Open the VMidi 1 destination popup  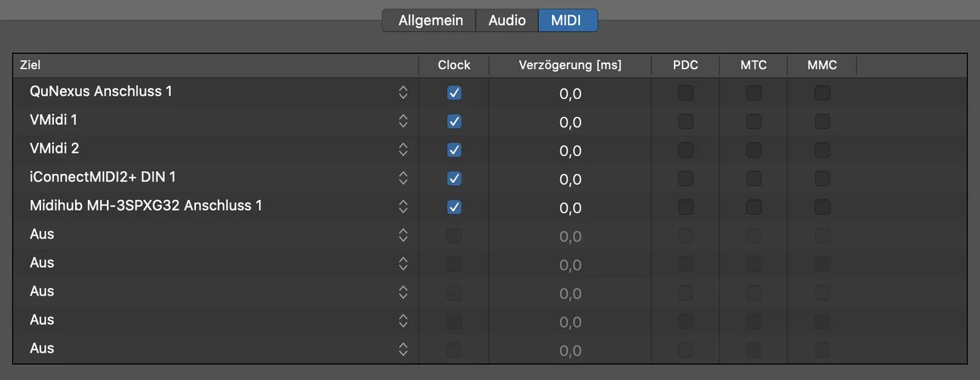coord(403,121)
